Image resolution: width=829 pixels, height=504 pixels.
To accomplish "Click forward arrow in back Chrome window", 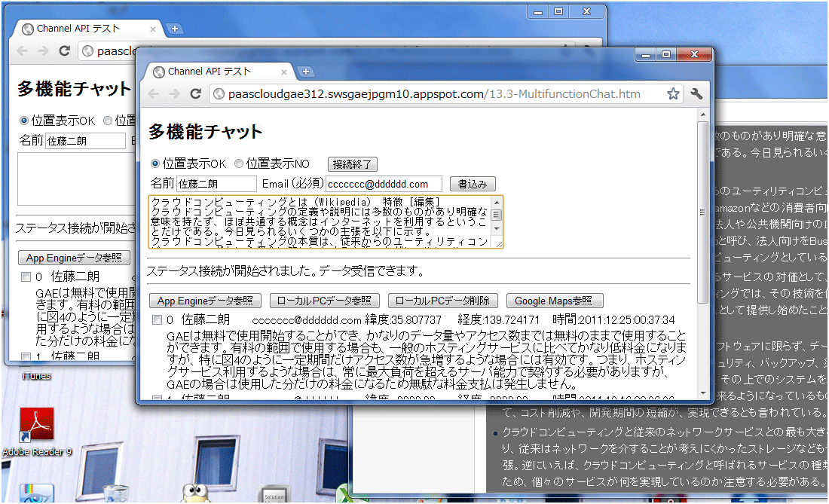I will pyautogui.click(x=44, y=50).
